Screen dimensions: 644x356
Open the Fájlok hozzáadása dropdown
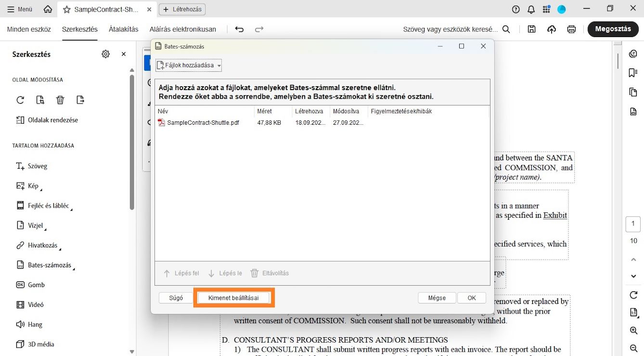pyautogui.click(x=189, y=66)
